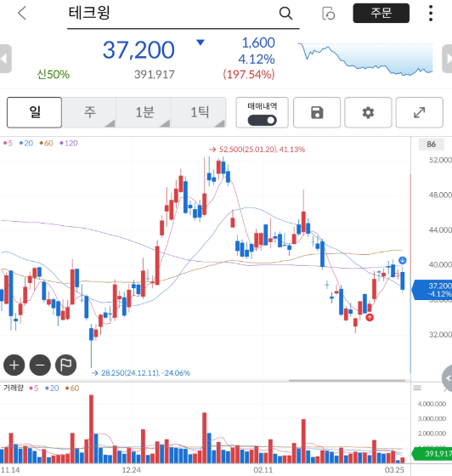Click the 391,917 trading volume figure
This screenshot has height=476, width=452.
tap(155, 75)
